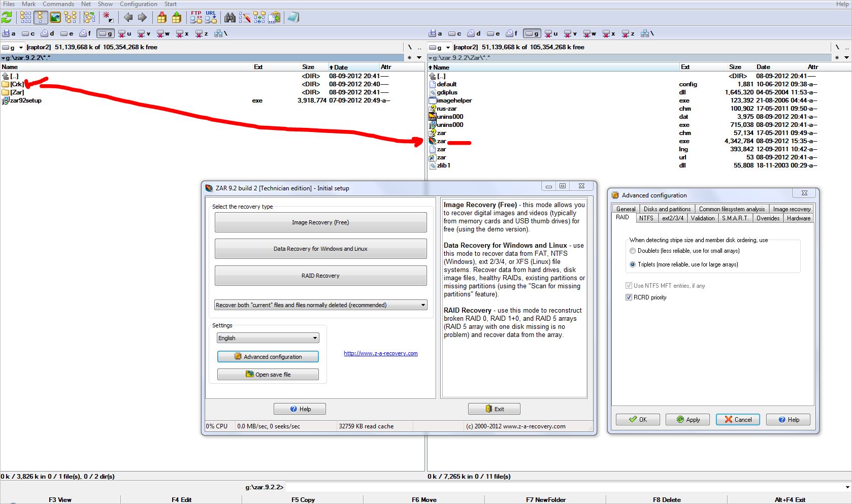This screenshot has height=504, width=852.
Task: Open right panel directory history arrow
Action: coord(846,58)
